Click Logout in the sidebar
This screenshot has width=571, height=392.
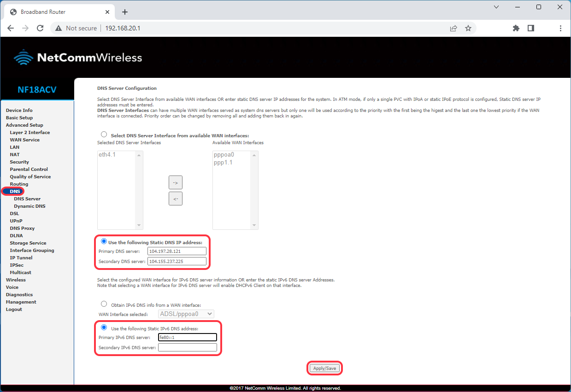tap(14, 309)
